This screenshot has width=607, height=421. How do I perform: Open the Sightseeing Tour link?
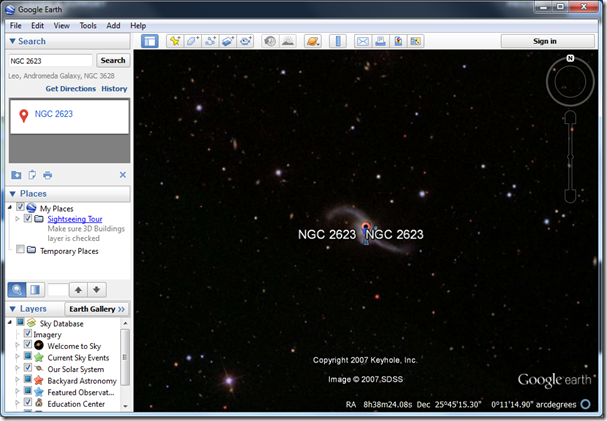75,219
